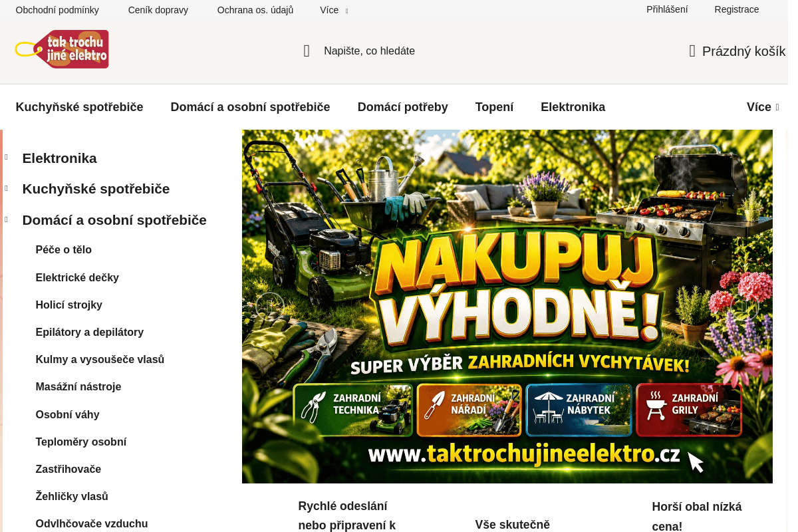Select Osobní váhy in the sidebar
Viewport: 798px width, 532px height.
67,414
